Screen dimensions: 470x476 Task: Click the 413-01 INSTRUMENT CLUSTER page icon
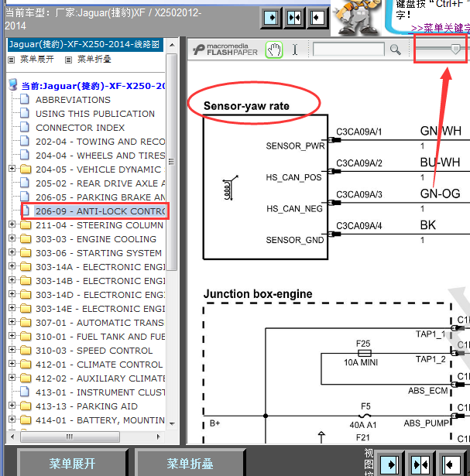[25, 392]
